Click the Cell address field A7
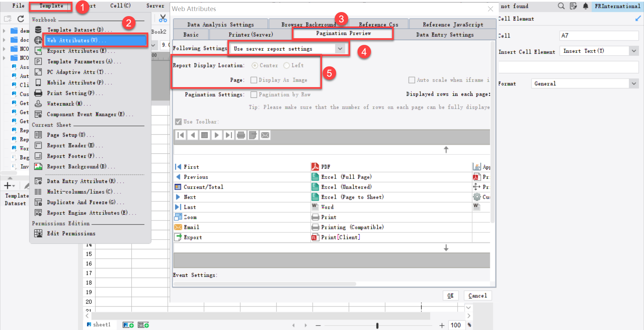The image size is (644, 330). [x=599, y=36]
